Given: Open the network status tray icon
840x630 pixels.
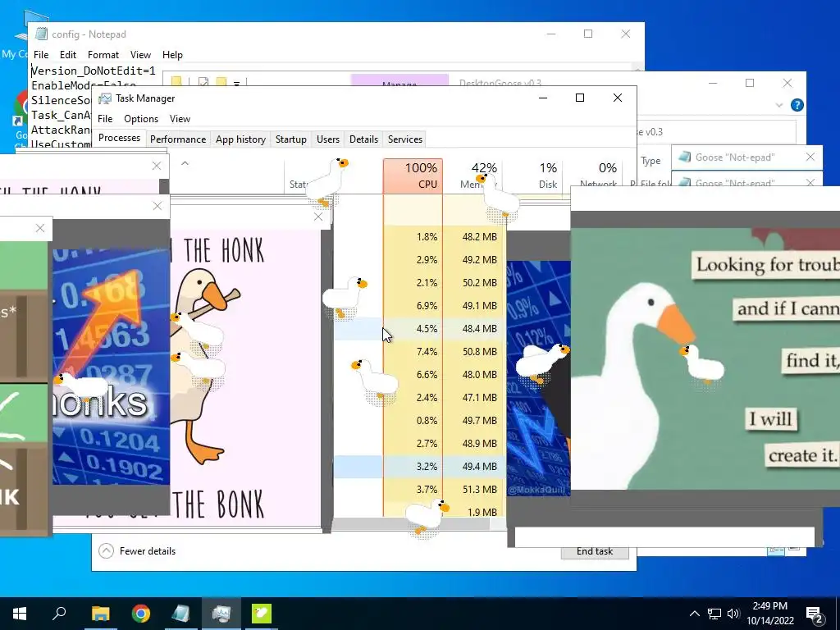Looking at the screenshot, I should (x=714, y=614).
